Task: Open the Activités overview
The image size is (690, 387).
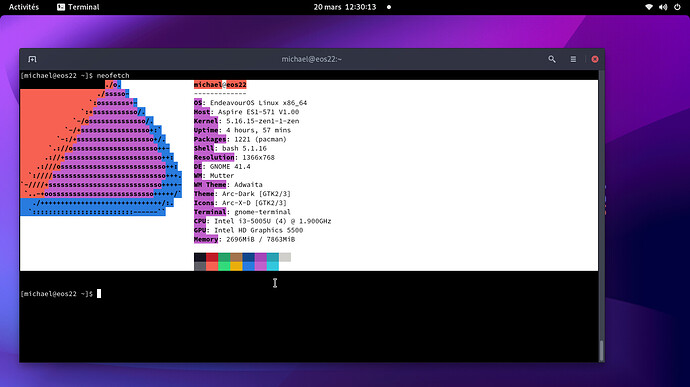Action: (24, 7)
